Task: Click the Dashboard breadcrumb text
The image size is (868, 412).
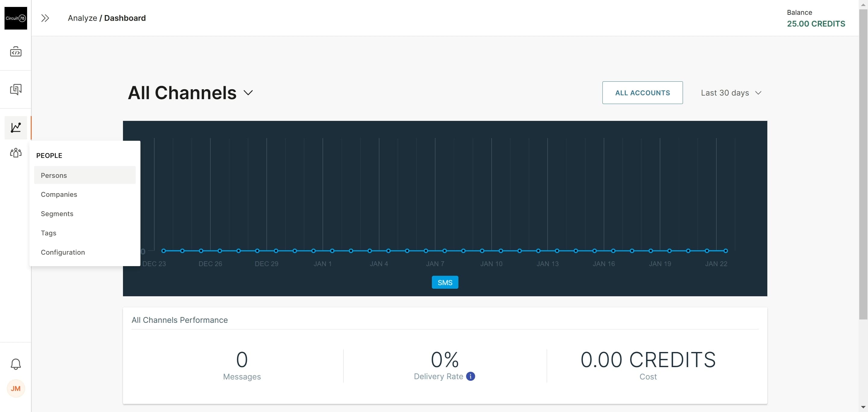Action: [125, 18]
